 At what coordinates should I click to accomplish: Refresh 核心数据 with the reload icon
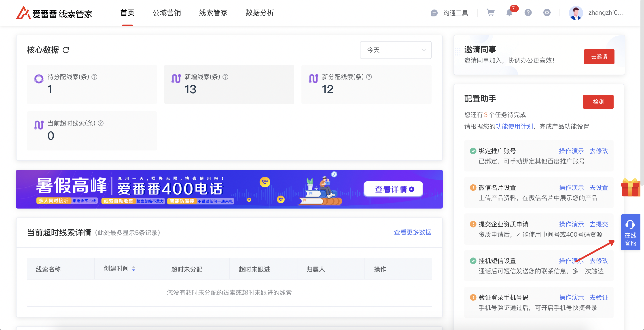click(66, 50)
